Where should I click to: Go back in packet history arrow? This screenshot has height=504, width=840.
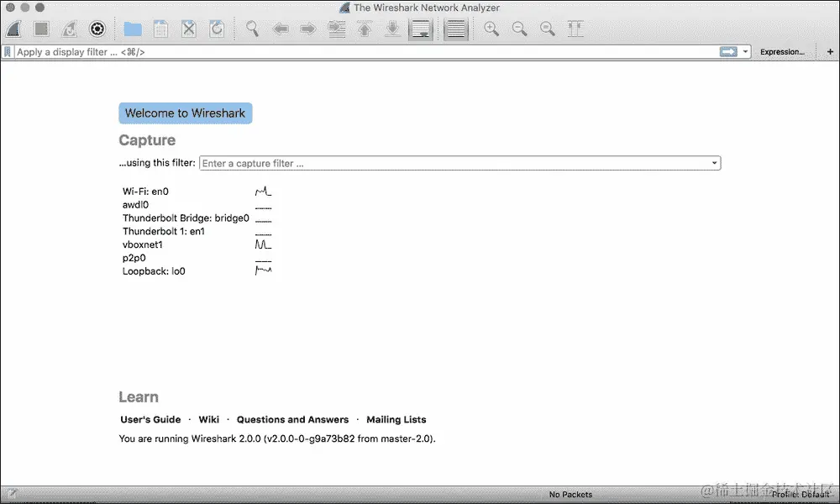(281, 29)
